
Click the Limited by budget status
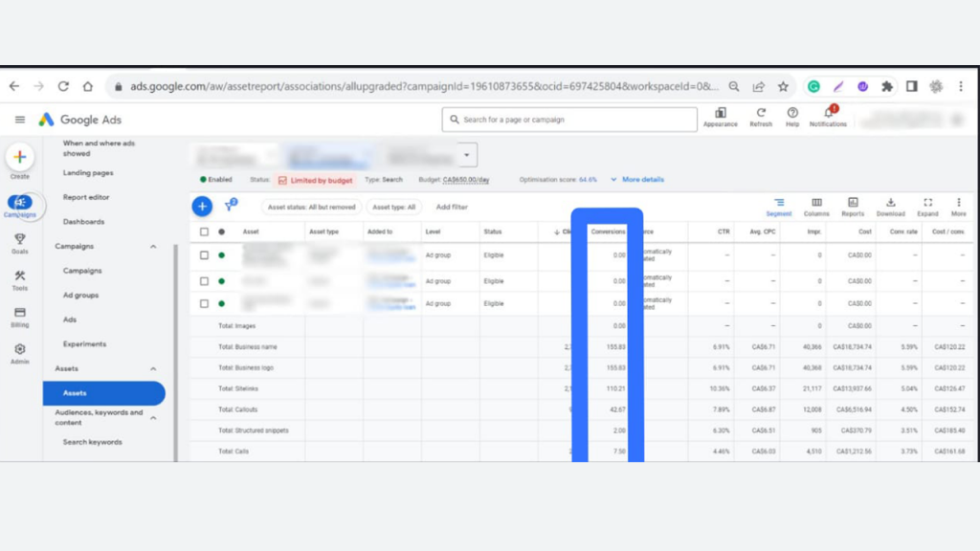[x=316, y=180]
